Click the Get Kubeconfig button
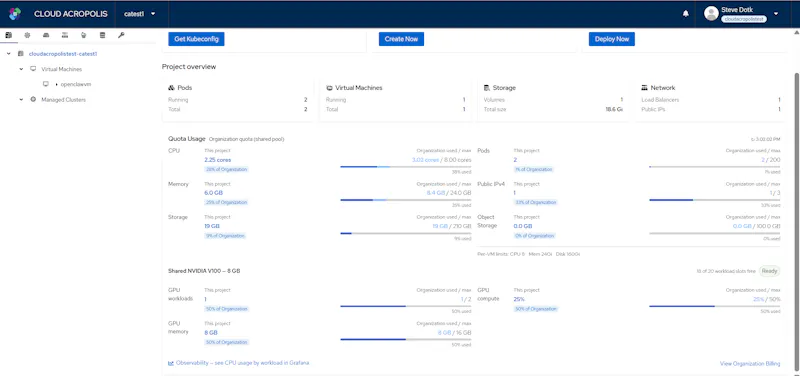This screenshot has height=376, width=800. (x=196, y=39)
